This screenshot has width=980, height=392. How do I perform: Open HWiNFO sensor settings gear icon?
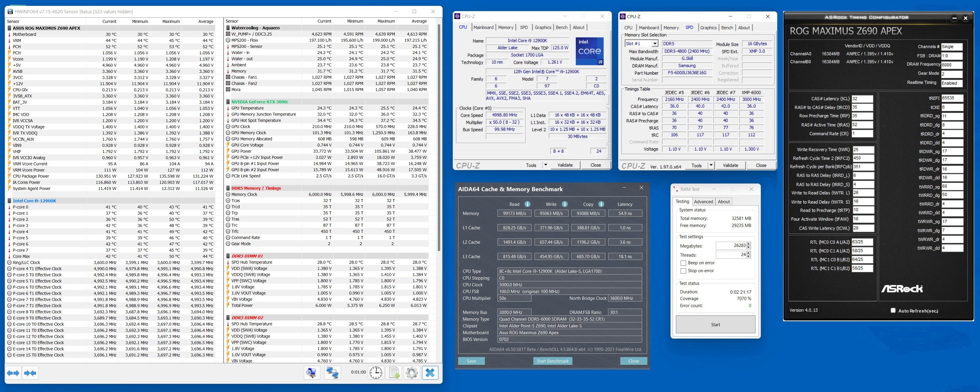[x=412, y=373]
